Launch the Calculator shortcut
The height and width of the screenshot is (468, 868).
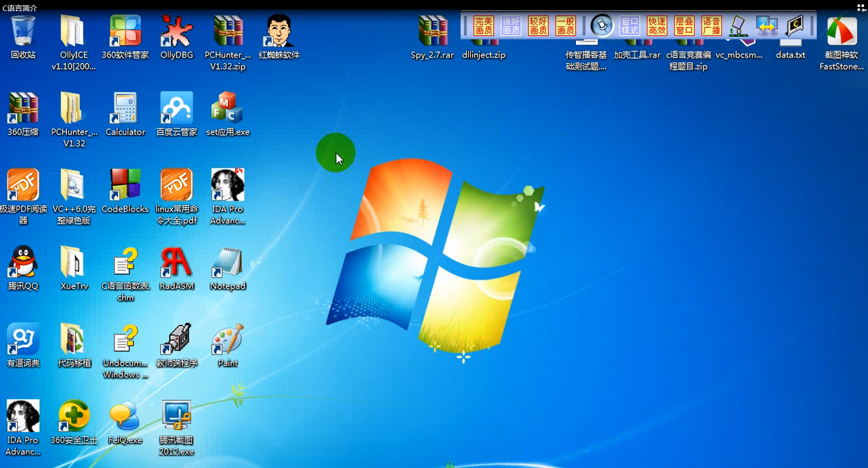pyautogui.click(x=125, y=108)
